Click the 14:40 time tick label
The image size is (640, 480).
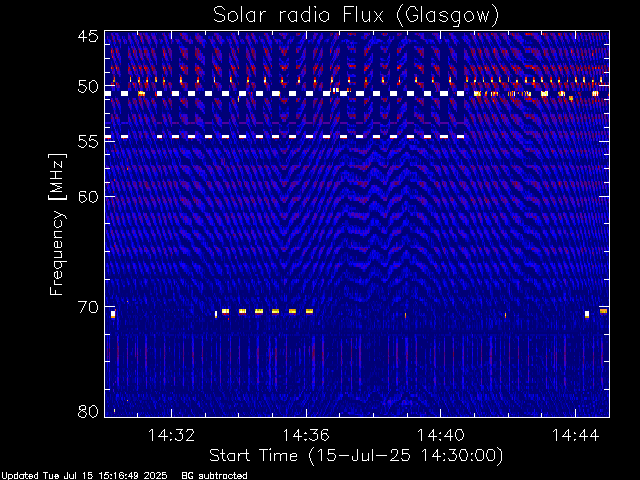[440, 435]
